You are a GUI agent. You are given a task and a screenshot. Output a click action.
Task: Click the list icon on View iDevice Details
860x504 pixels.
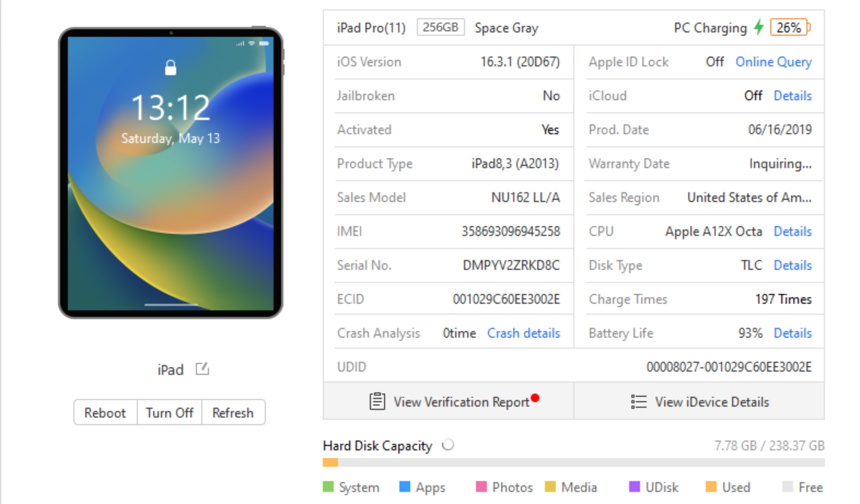click(638, 401)
